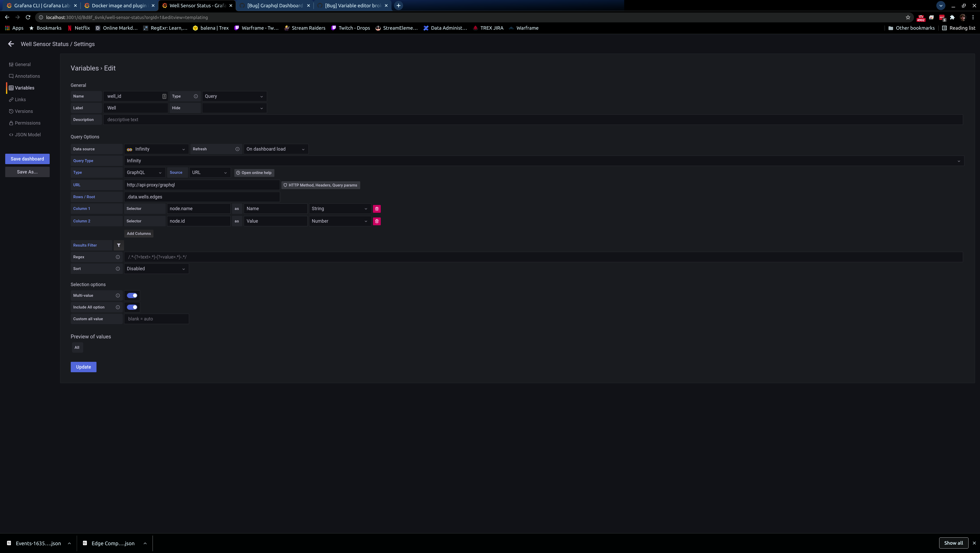This screenshot has width=980, height=553.
Task: Click the Update button
Action: point(83,366)
